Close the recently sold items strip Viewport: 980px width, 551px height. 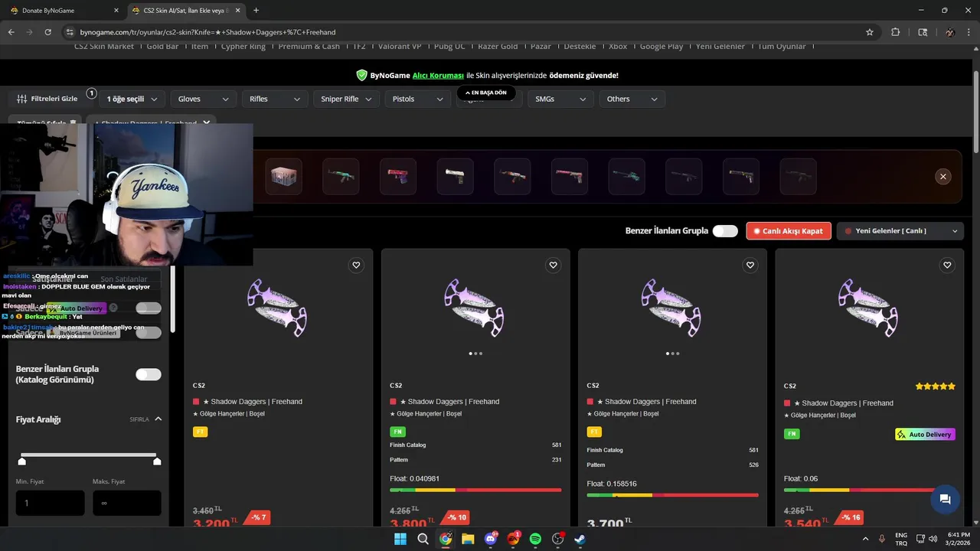(943, 176)
